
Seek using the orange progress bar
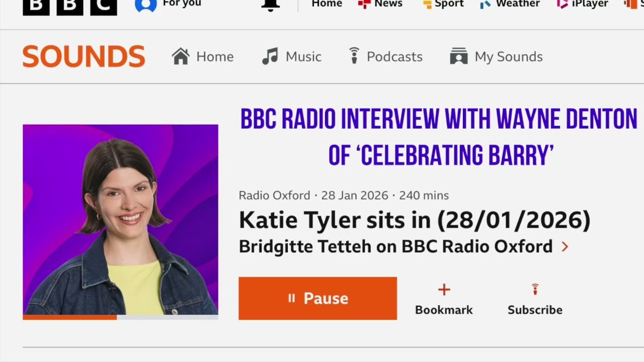(120, 317)
